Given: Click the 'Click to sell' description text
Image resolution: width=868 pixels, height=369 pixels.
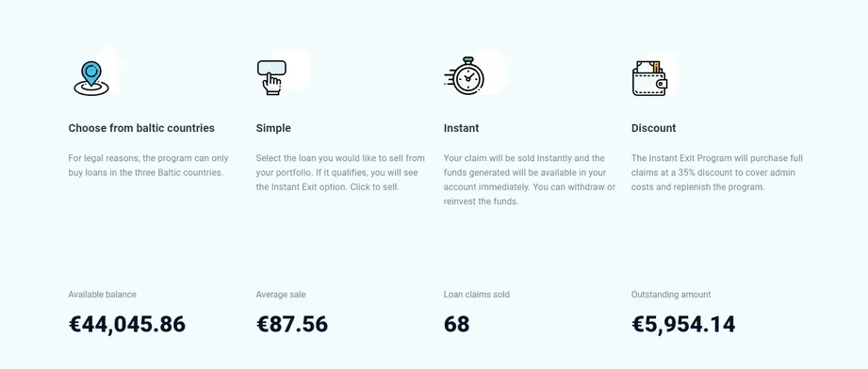Looking at the screenshot, I should [x=340, y=172].
